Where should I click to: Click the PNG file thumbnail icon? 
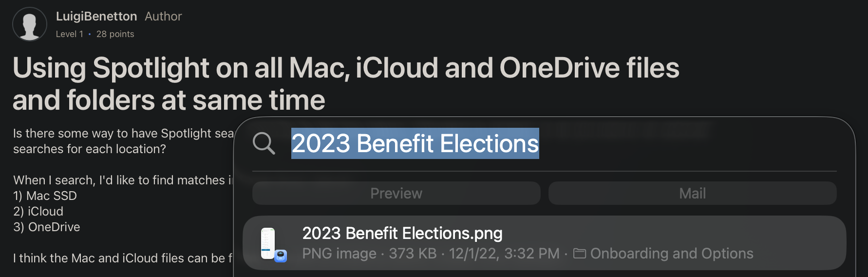click(x=268, y=243)
